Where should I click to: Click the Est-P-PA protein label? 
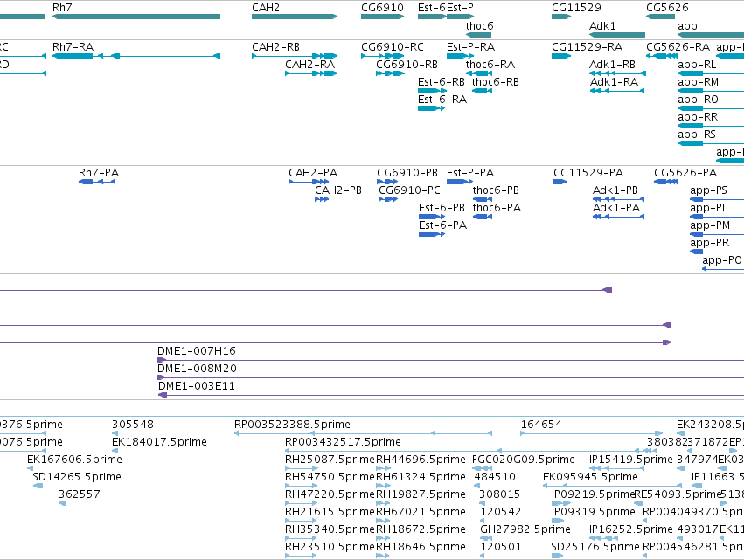click(x=469, y=173)
